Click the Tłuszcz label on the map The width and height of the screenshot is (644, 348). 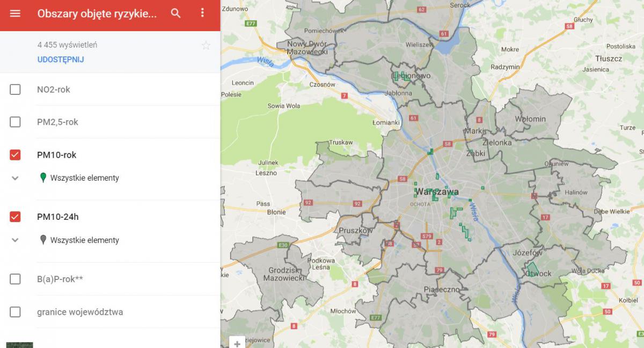609,58
